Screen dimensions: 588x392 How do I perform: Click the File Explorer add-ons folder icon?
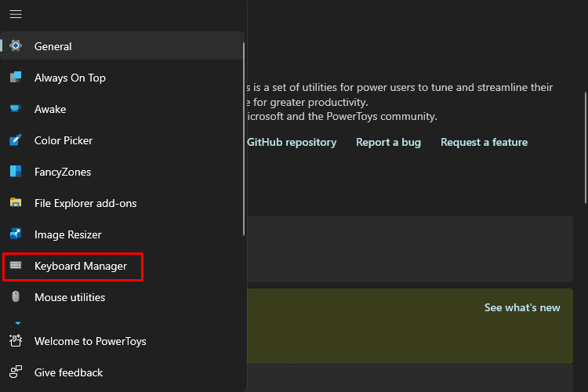pos(16,202)
